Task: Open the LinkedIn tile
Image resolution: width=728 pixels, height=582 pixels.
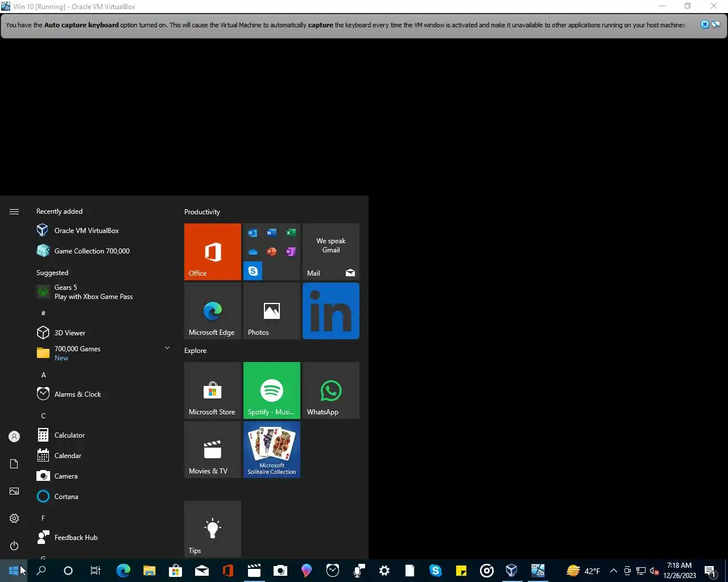Action: 331,311
